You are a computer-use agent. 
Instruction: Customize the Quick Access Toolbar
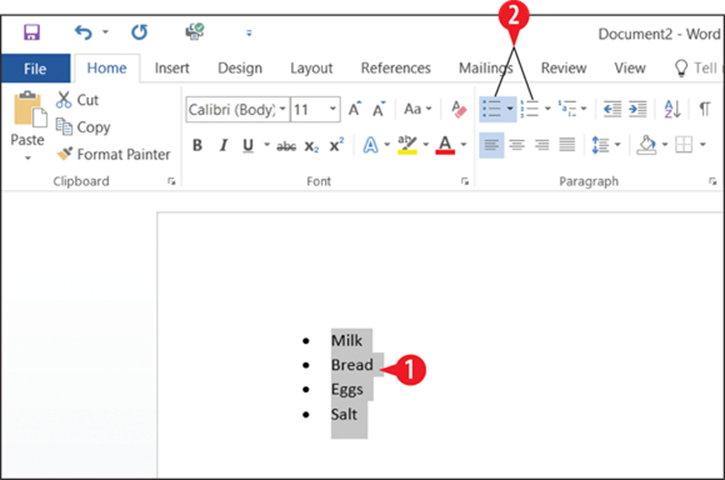point(249,33)
